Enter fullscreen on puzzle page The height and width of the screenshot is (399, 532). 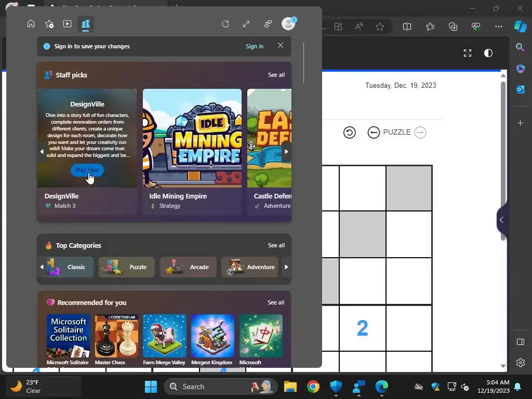tap(468, 53)
